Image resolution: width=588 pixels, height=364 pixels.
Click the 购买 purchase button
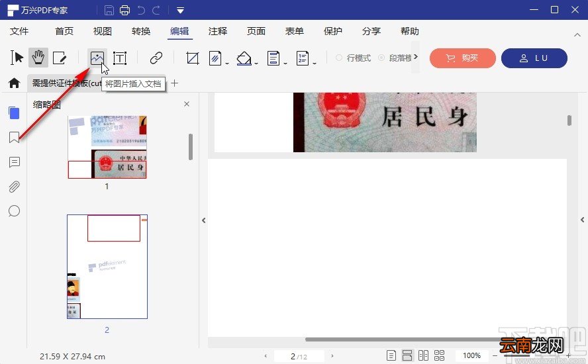463,58
